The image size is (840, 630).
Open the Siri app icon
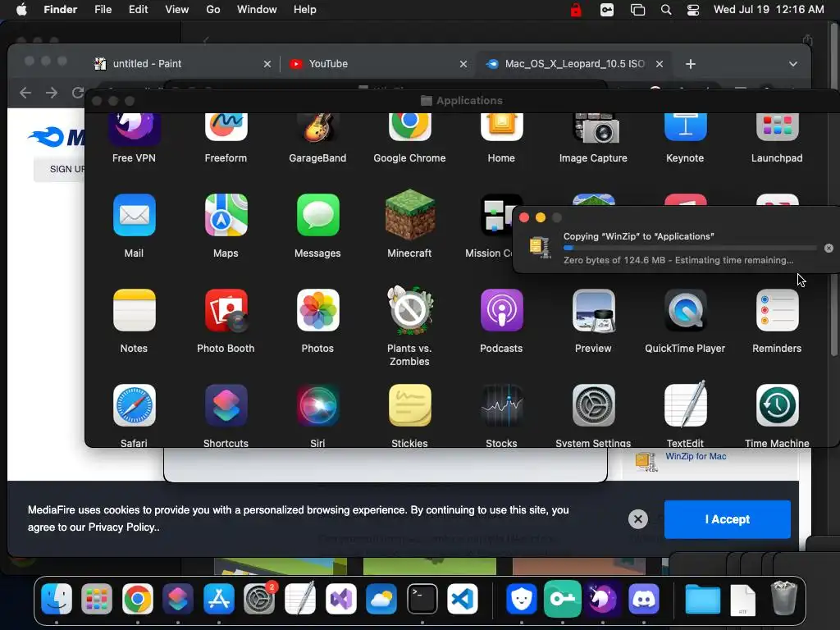[x=317, y=405]
